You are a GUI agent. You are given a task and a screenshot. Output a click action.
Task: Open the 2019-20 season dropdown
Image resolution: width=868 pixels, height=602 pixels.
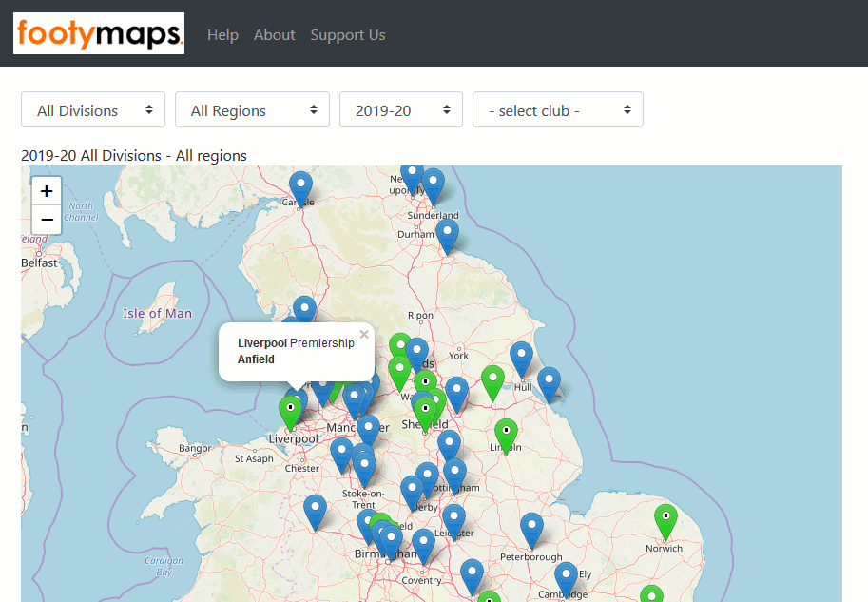tap(400, 110)
